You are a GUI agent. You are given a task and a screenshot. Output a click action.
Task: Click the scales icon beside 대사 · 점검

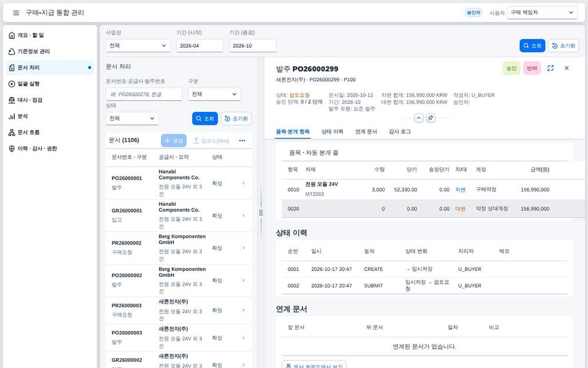[x=12, y=100]
